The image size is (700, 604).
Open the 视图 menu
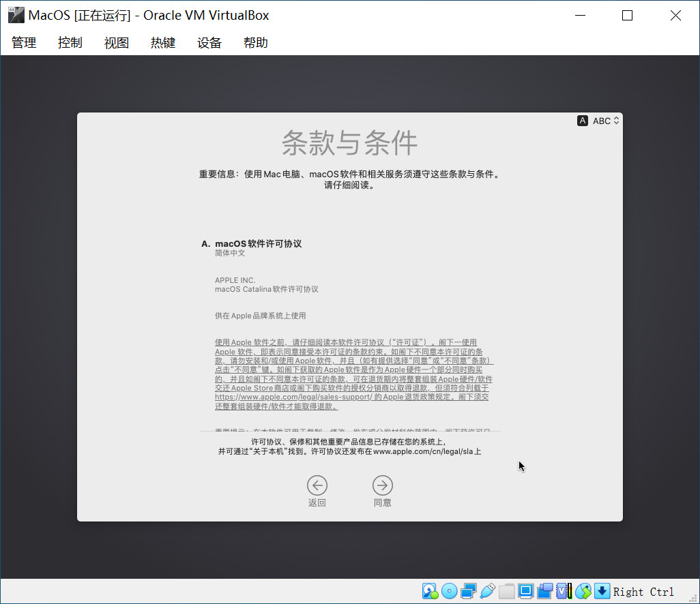[x=117, y=42]
